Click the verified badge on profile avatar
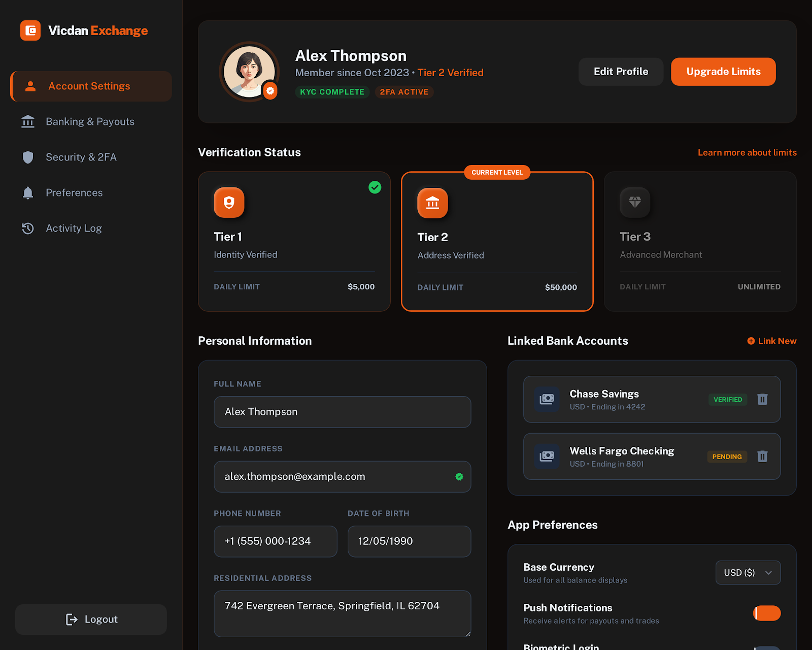This screenshot has height=650, width=812. pos(270,91)
